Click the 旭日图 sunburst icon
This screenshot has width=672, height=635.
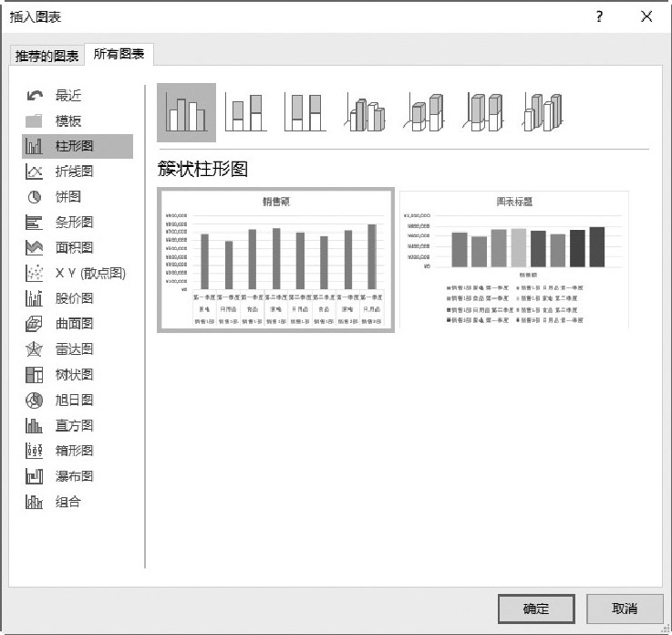click(x=34, y=400)
